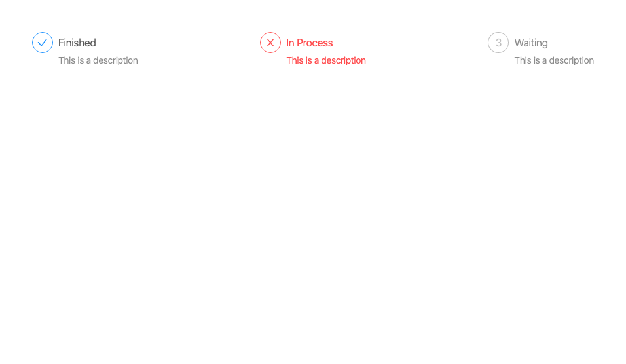Click the description text beneath Waiting
The height and width of the screenshot is (364, 626).
554,60
